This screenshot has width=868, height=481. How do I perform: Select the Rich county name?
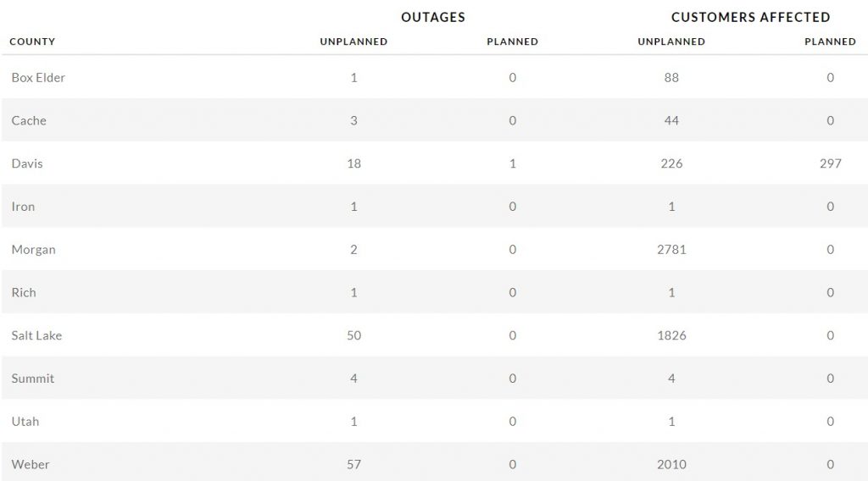(x=24, y=293)
